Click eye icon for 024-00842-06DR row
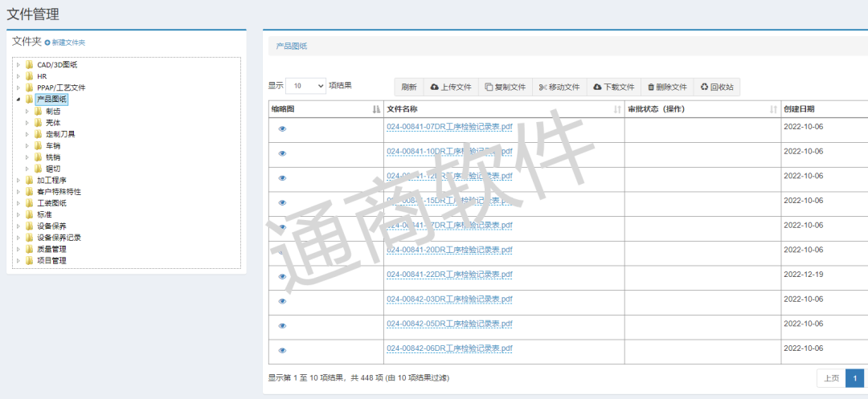This screenshot has width=868, height=399. (282, 350)
